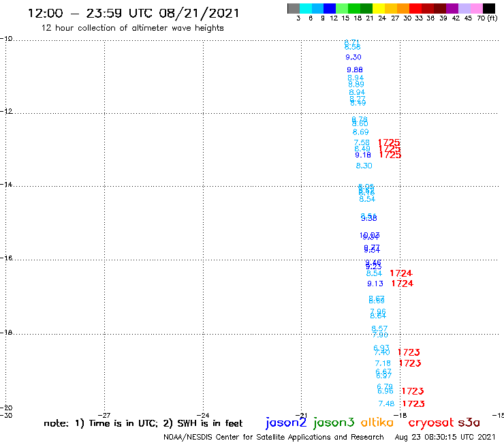Select the 8.69 wave height reading
Viewport: 504px width, 443px height.
(361, 132)
